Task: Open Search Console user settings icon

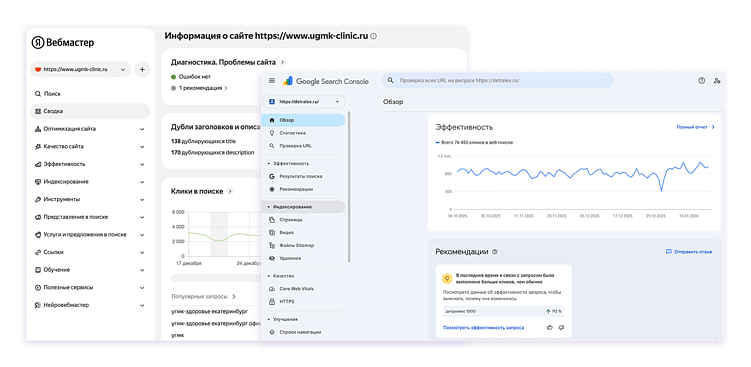Action: tap(717, 81)
